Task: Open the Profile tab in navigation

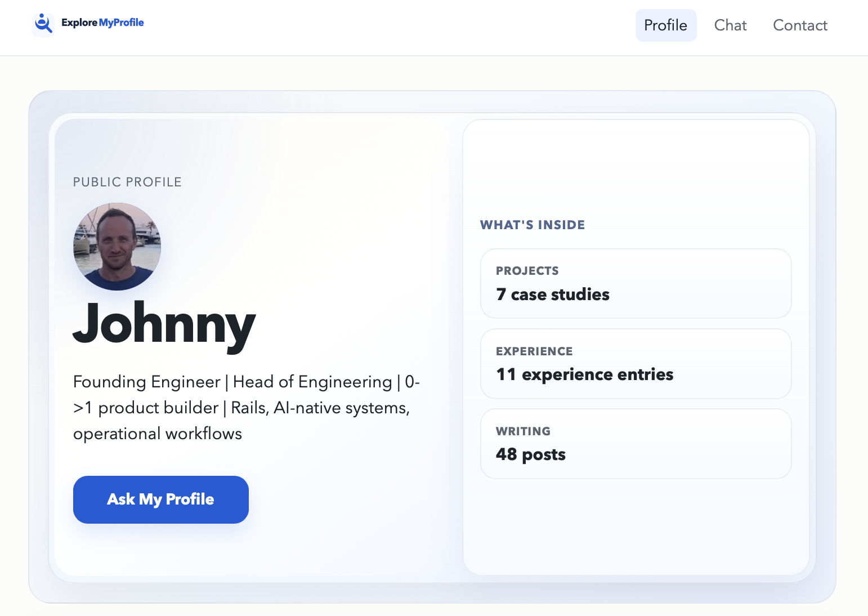Action: click(666, 25)
